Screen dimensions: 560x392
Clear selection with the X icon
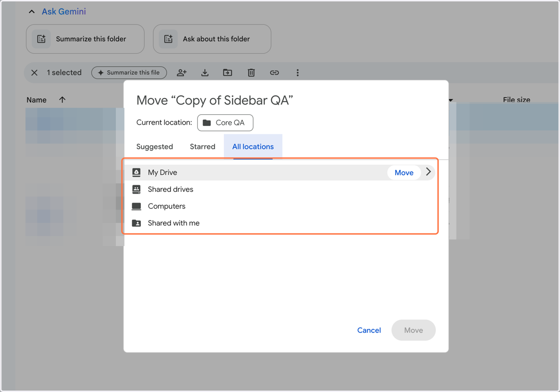[35, 73]
